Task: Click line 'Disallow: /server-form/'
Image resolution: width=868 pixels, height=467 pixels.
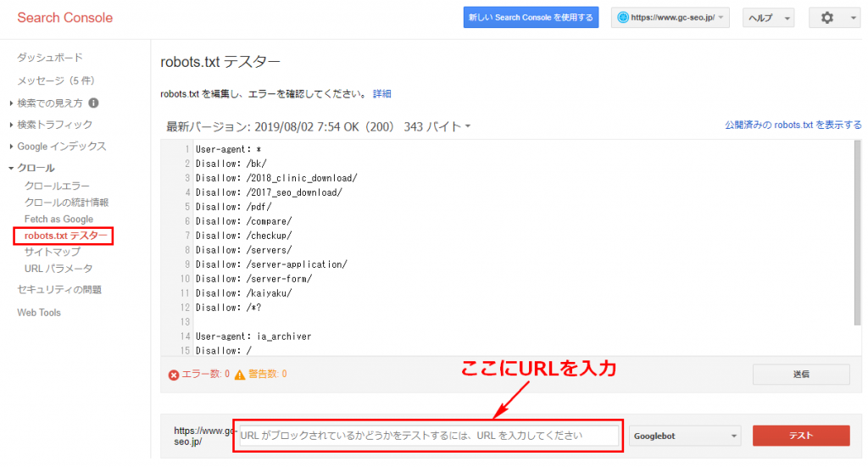Action: (253, 279)
